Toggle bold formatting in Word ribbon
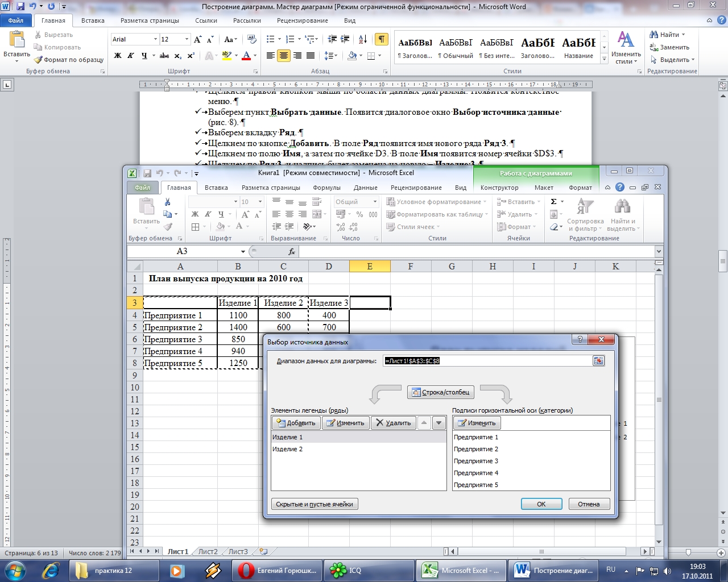 coord(118,56)
